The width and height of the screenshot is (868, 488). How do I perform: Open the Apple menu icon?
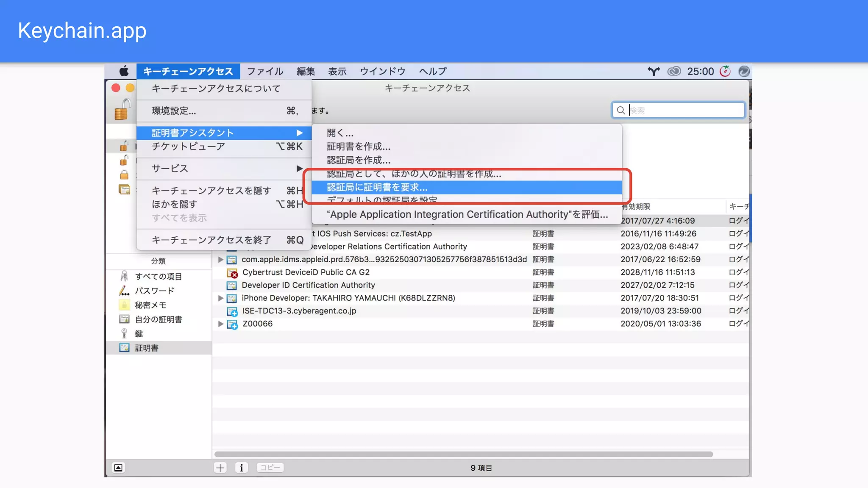pyautogui.click(x=124, y=71)
